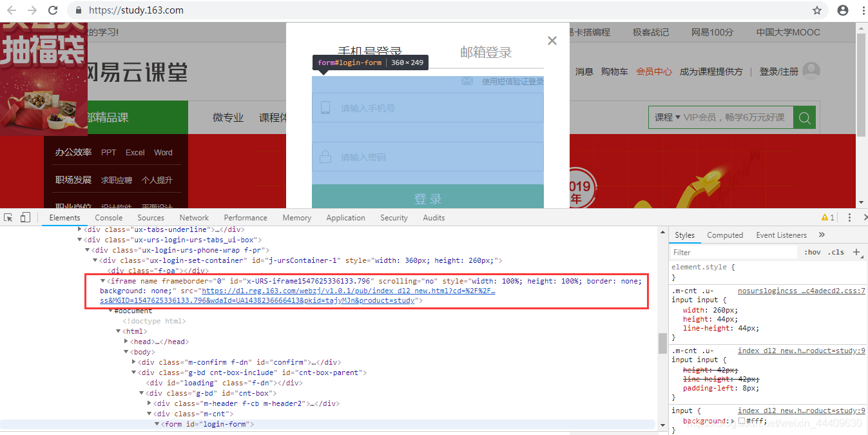Click the background #fff color swatch

click(x=742, y=421)
